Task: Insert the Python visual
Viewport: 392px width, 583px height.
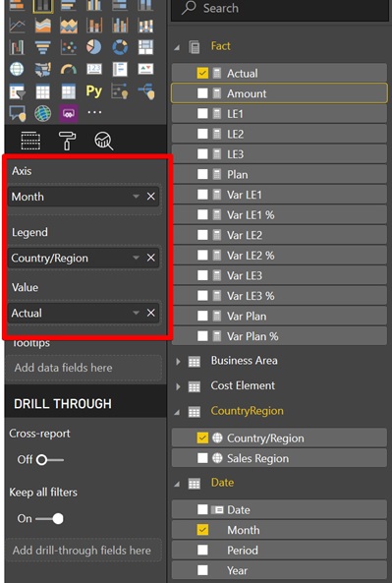Action: (94, 91)
